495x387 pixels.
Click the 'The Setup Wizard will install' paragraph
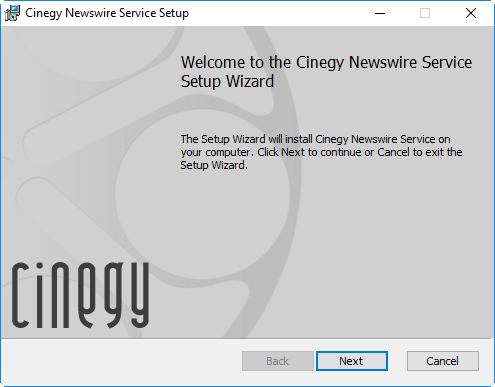tap(321, 152)
